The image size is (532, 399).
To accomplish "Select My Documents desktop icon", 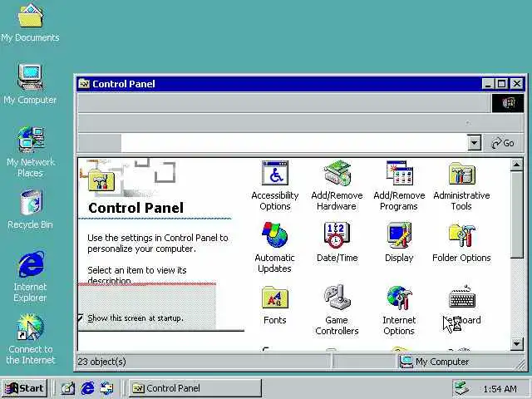I will (30, 23).
